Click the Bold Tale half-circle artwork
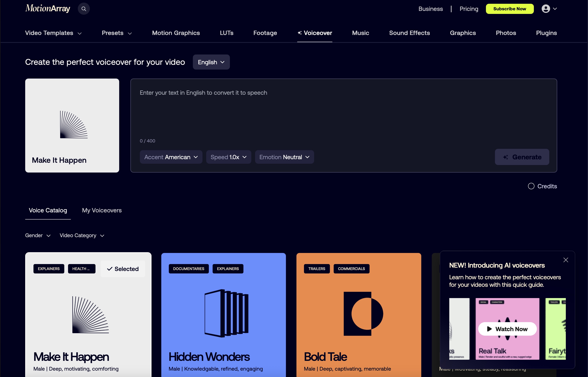Viewport: 588px width, 377px height. point(363,314)
